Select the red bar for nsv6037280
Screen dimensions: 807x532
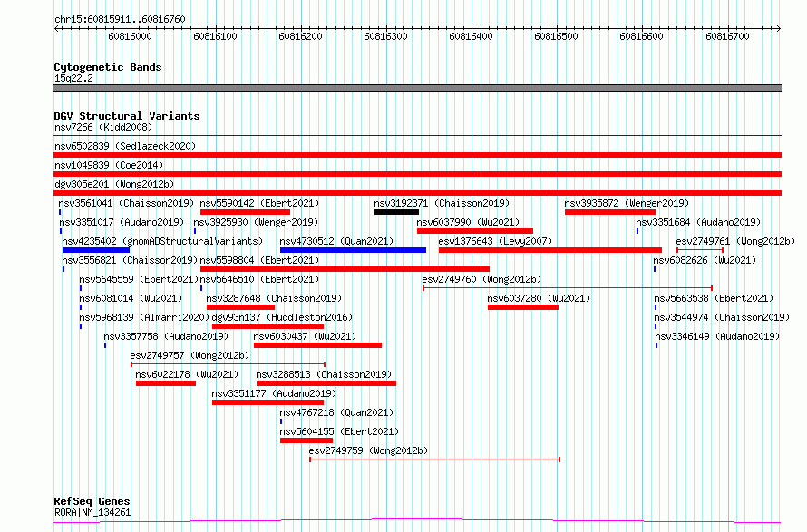pyautogui.click(x=523, y=307)
